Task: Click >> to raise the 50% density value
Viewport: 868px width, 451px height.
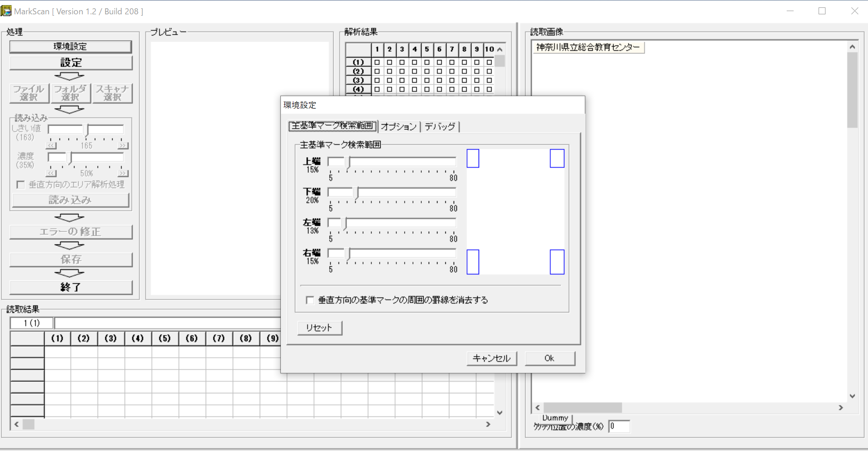Action: [x=122, y=173]
